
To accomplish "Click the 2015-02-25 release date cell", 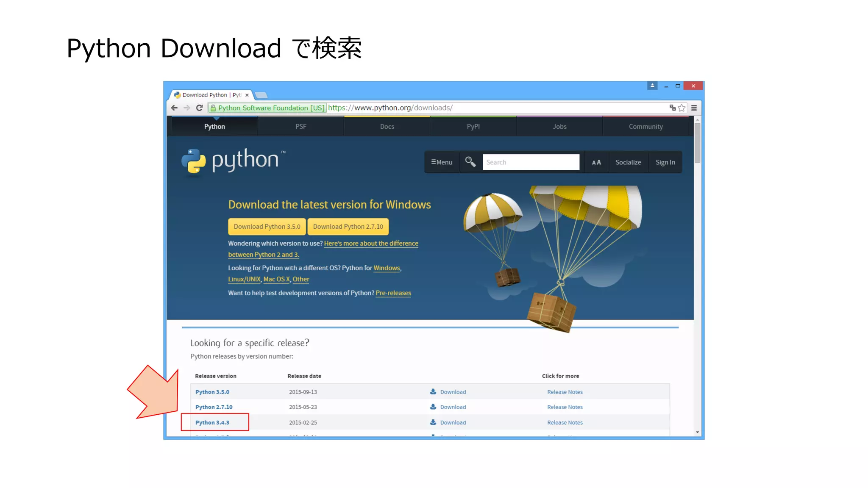I will [x=303, y=422].
